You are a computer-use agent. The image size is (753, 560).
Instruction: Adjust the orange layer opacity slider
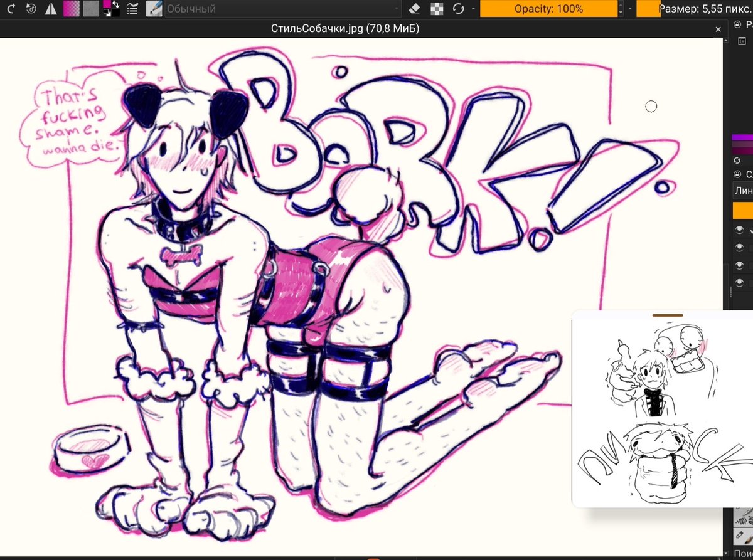(x=743, y=210)
